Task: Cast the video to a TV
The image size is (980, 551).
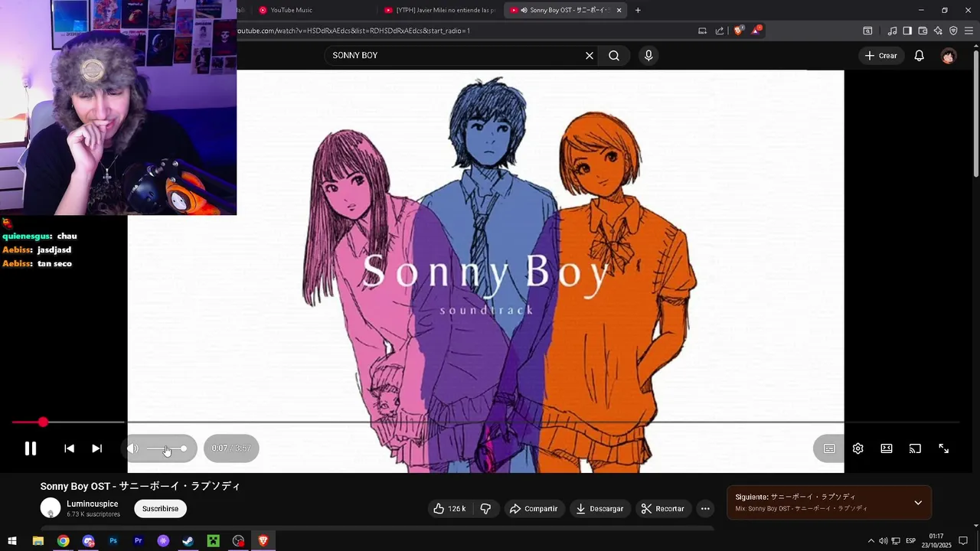Action: click(915, 448)
